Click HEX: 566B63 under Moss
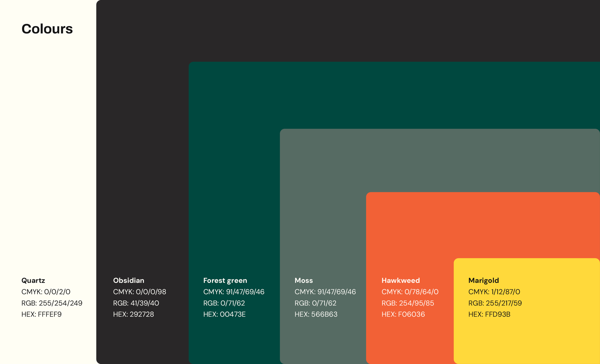Image resolution: width=600 pixels, height=364 pixels. [x=316, y=314]
